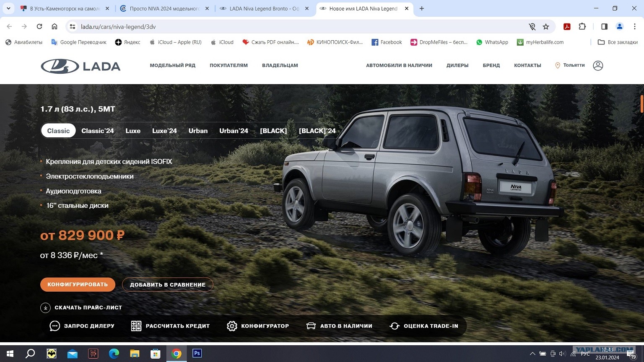
Task: Close the Новое имя LADA Niva Legend tab
Action: pos(406,8)
